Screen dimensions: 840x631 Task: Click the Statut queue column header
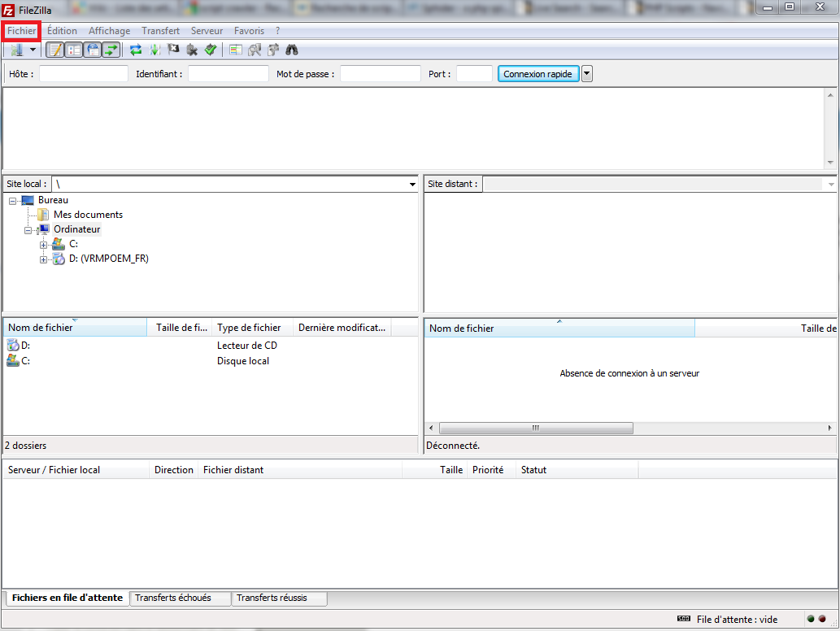click(577, 470)
